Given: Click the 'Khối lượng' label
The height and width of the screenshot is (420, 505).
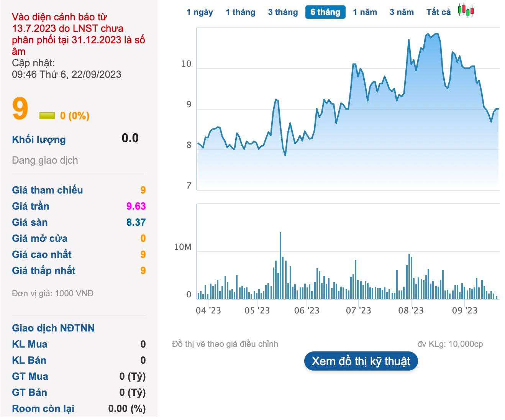Looking at the screenshot, I should click(39, 139).
